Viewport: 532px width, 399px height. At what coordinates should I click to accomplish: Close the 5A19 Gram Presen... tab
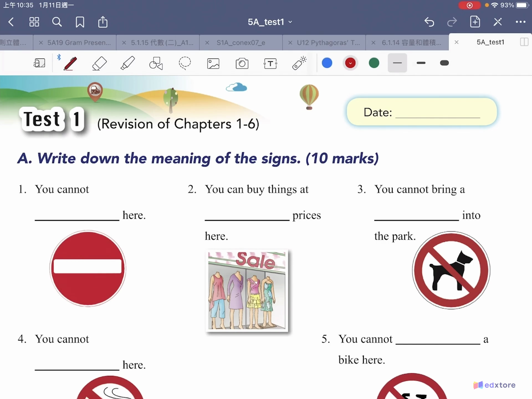point(41,42)
